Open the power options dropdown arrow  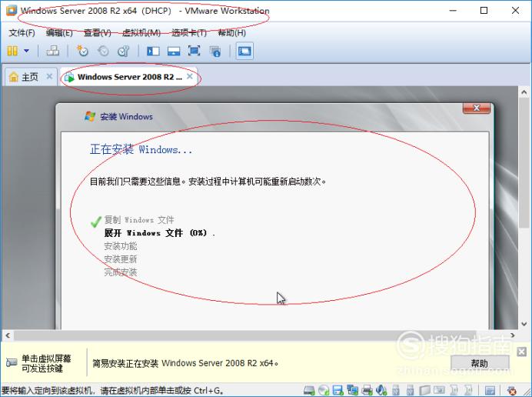(26, 52)
